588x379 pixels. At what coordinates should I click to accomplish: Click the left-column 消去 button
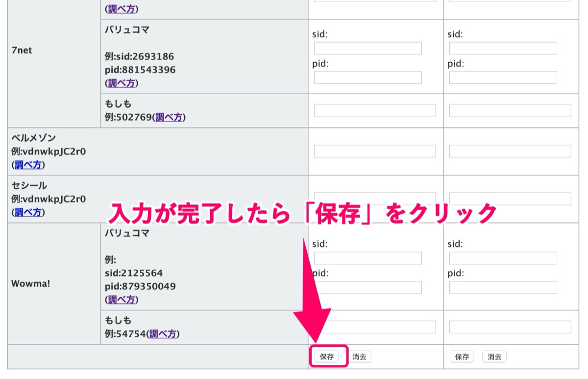pyautogui.click(x=359, y=357)
